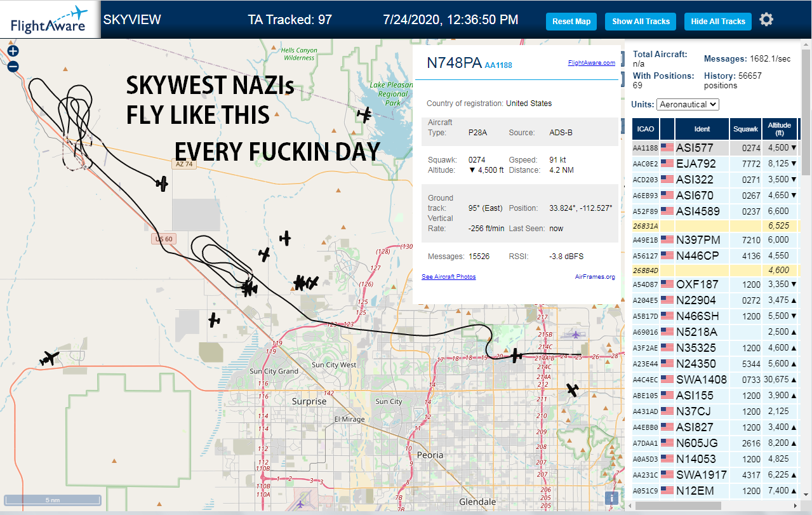
Task: Sort table by Ident column
Action: tap(702, 129)
